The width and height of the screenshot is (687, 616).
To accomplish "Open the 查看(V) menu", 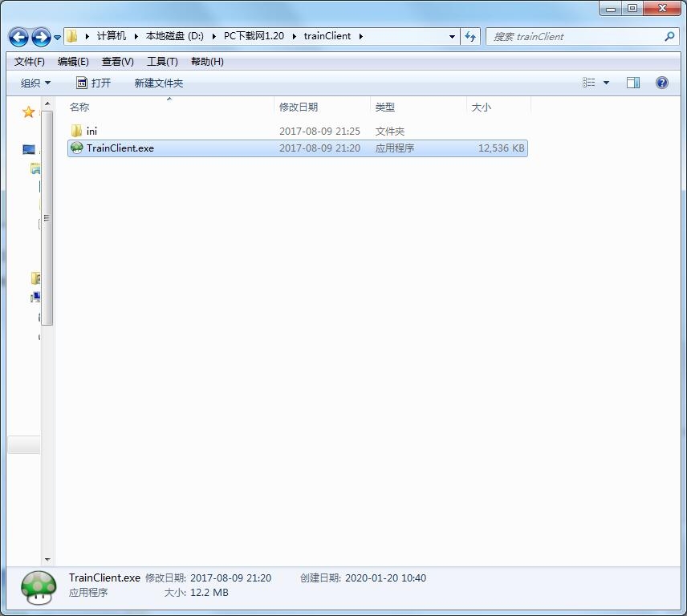I will 117,62.
